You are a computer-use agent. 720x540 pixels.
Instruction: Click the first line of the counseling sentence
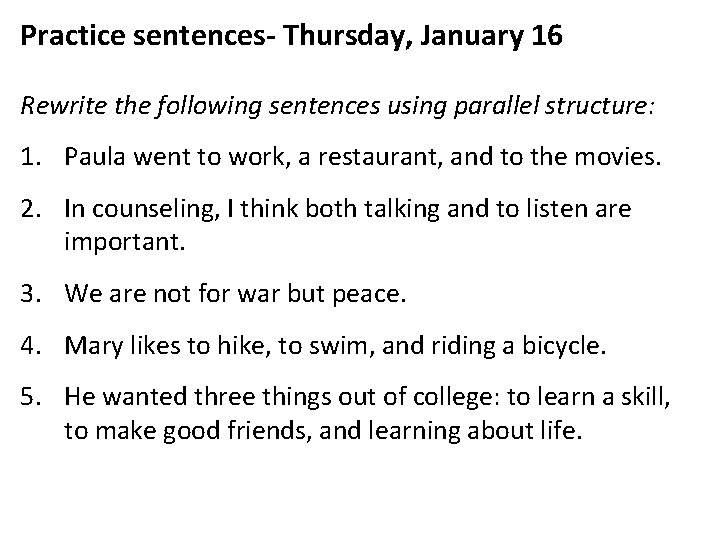[x=362, y=208]
